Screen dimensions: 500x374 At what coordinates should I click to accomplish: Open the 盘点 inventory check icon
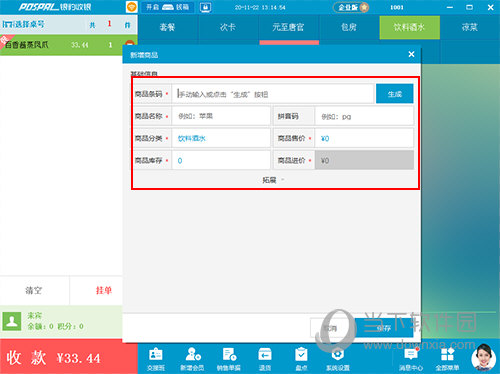coord(301,359)
